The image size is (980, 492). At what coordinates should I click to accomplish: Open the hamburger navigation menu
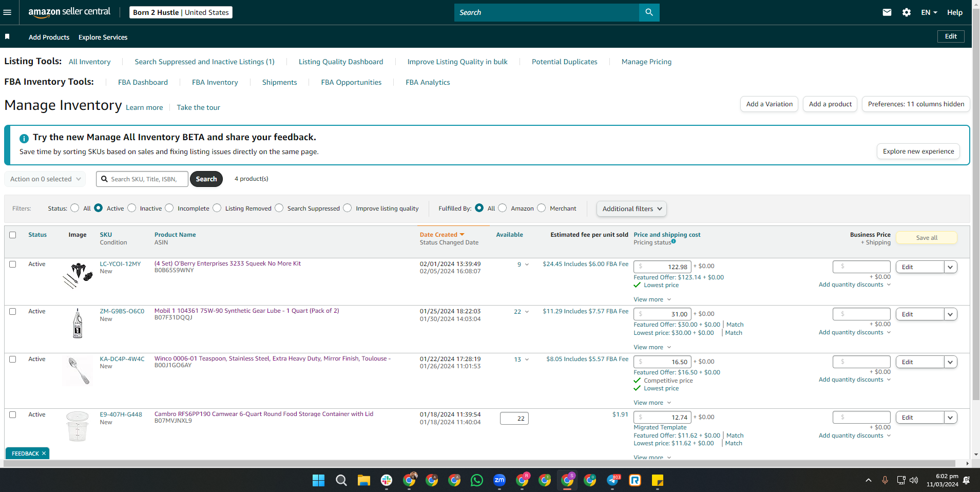(7, 12)
